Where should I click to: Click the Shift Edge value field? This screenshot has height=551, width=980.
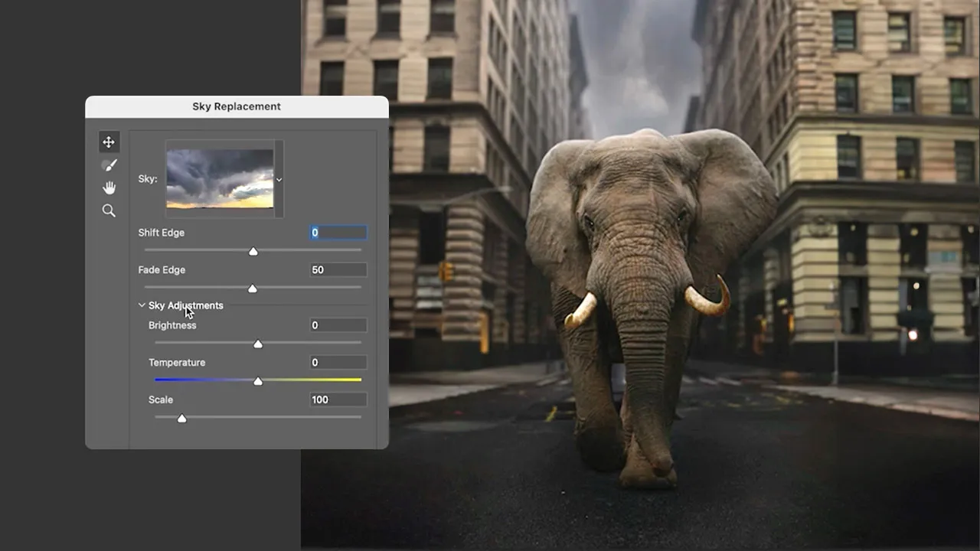point(338,233)
